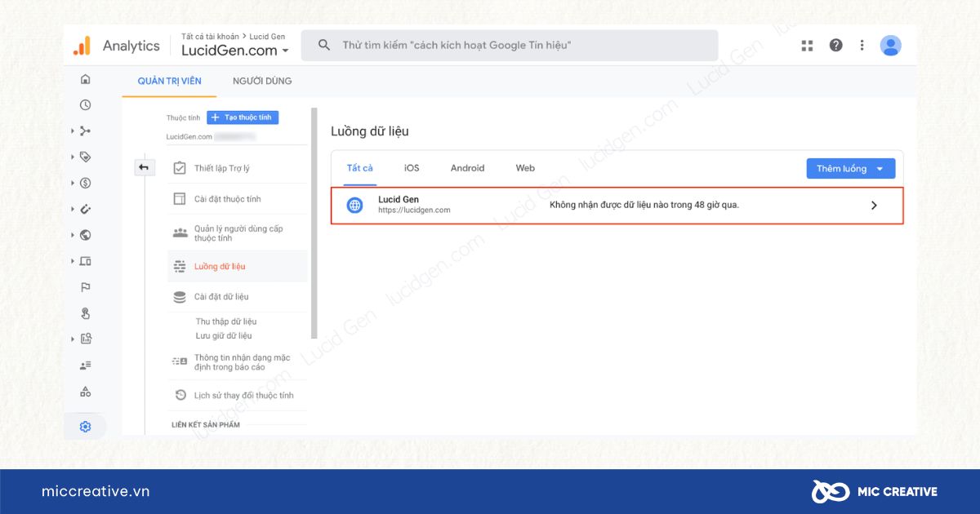
Task: Switch to the QUẢN TRỊ VIÊN tab
Action: pyautogui.click(x=169, y=81)
